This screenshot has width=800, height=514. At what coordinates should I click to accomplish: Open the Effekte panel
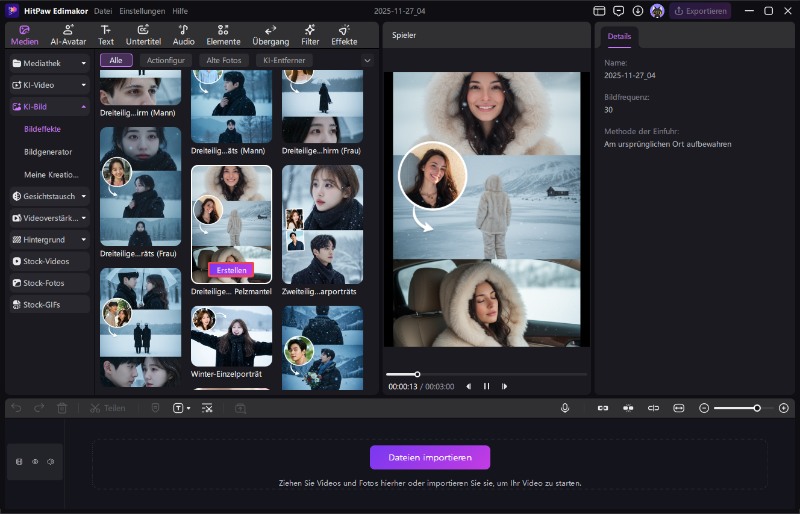pos(344,35)
